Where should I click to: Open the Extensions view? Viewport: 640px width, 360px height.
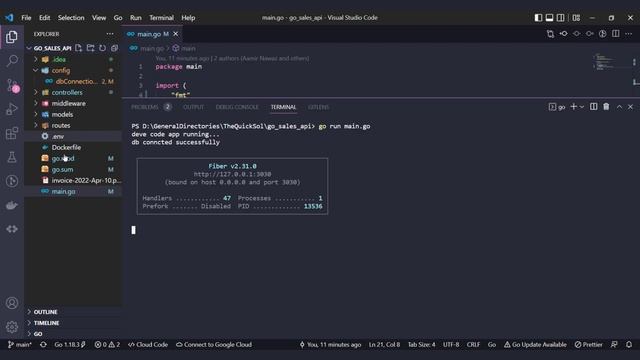pos(12,133)
